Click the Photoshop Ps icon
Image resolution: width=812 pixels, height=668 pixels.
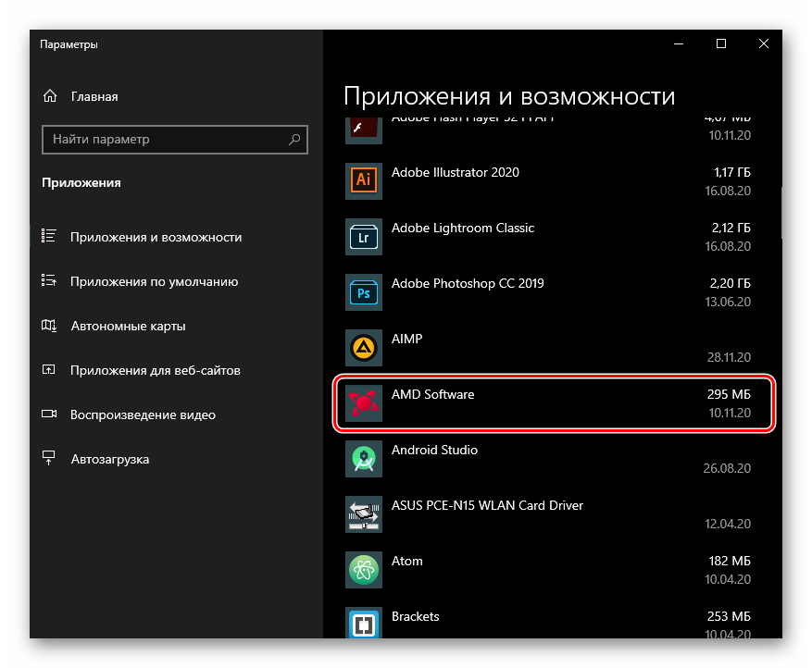(x=364, y=292)
